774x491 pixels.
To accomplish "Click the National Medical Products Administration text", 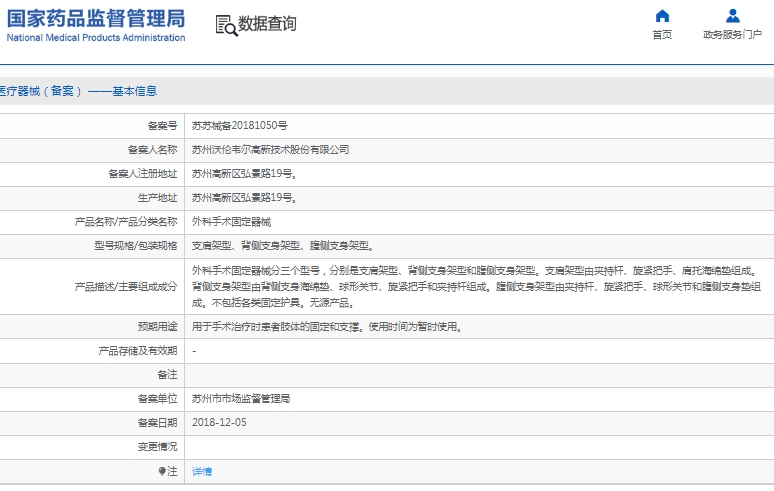I will click(96, 38).
